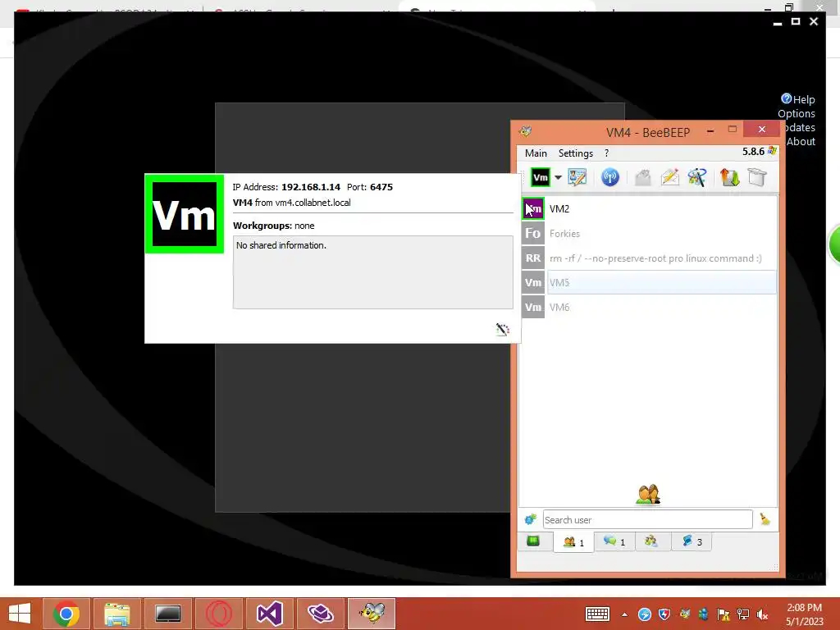Switch to the green screen tab
The height and width of the screenshot is (630, 840).
pyautogui.click(x=533, y=541)
